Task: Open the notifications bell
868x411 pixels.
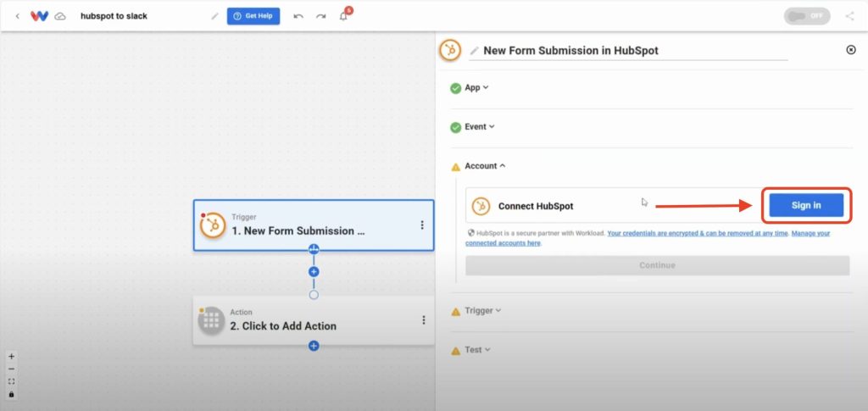Action: coord(344,16)
